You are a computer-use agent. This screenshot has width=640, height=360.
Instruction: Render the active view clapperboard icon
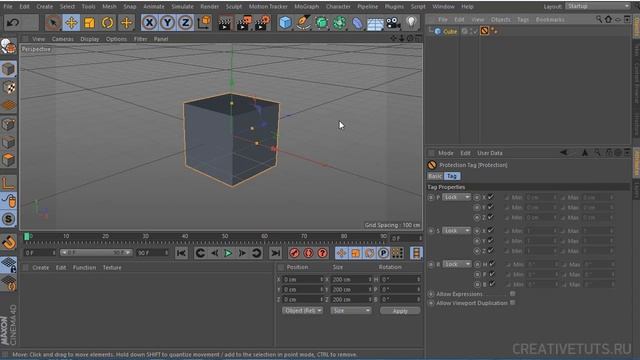tap(224, 23)
